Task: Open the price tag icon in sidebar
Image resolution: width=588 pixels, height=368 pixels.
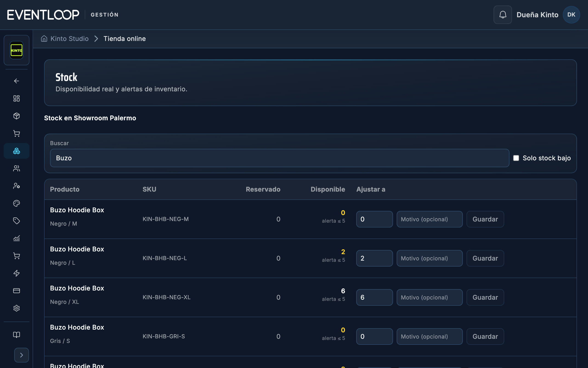Action: pos(17,221)
